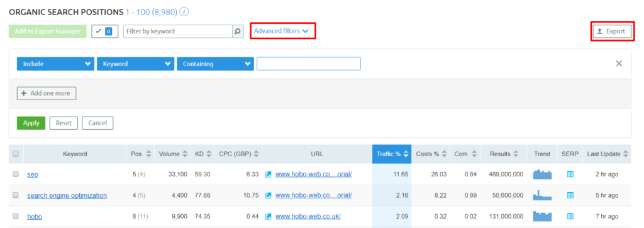Viewport: 644px width, 228px height.
Task: View SERP snapshot icon for search engine optimization row
Action: 570,195
